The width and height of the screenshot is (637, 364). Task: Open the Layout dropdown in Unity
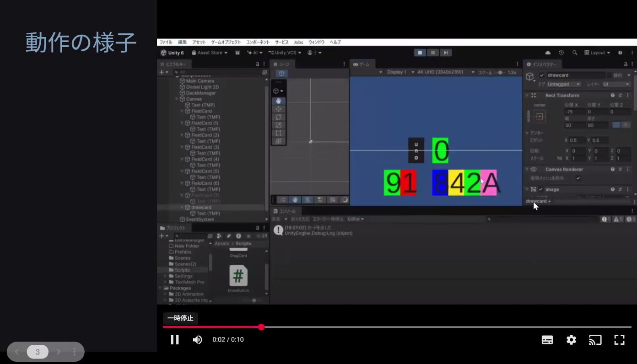598,53
